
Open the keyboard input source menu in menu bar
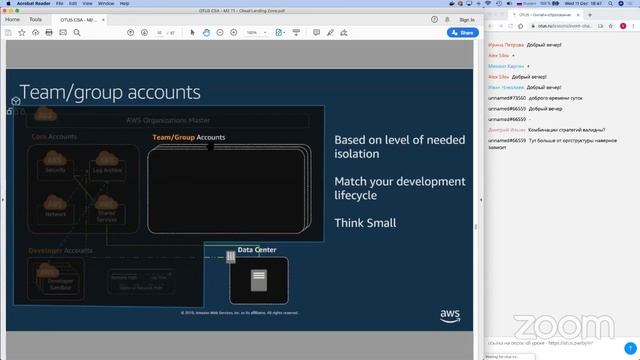(x=527, y=4)
